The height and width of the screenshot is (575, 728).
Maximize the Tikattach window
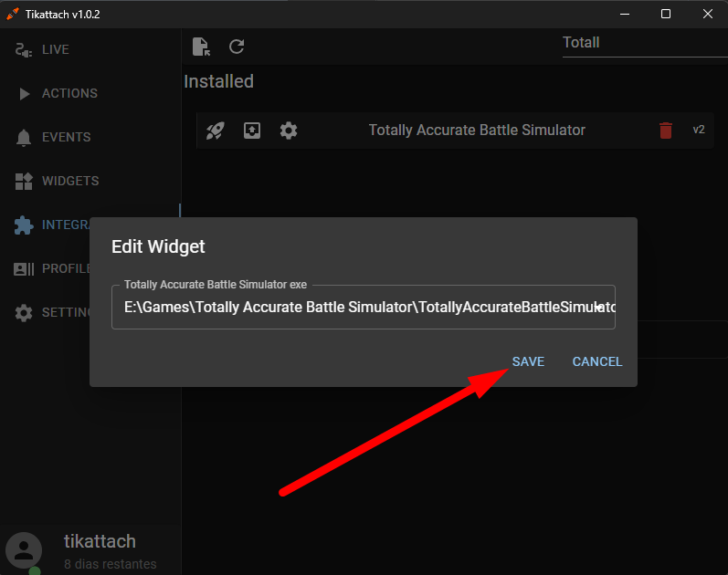(x=666, y=14)
